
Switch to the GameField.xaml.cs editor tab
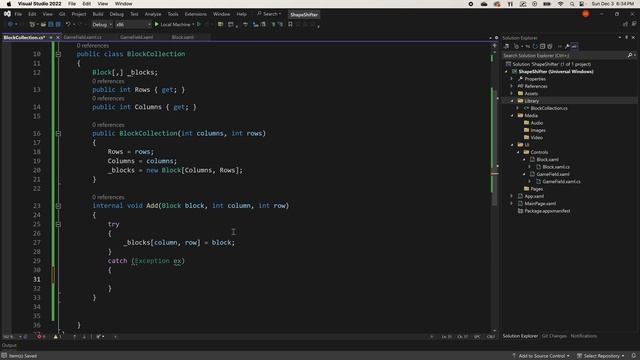82,37
